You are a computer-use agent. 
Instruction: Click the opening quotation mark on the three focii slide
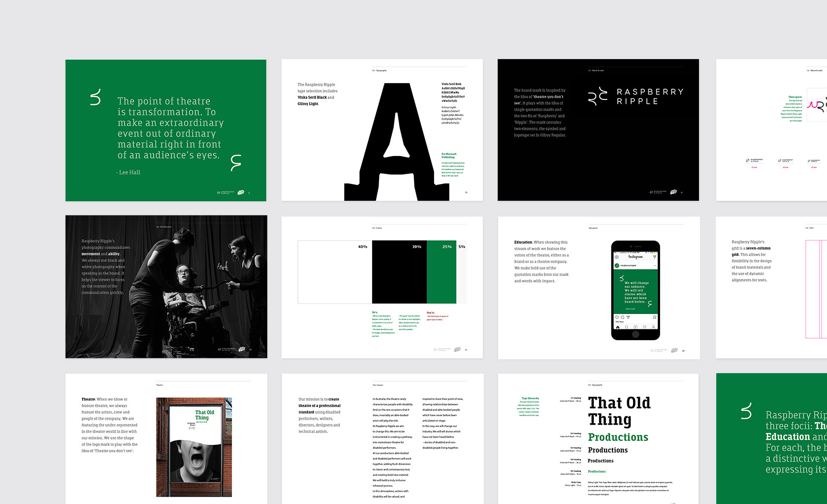[x=746, y=411]
